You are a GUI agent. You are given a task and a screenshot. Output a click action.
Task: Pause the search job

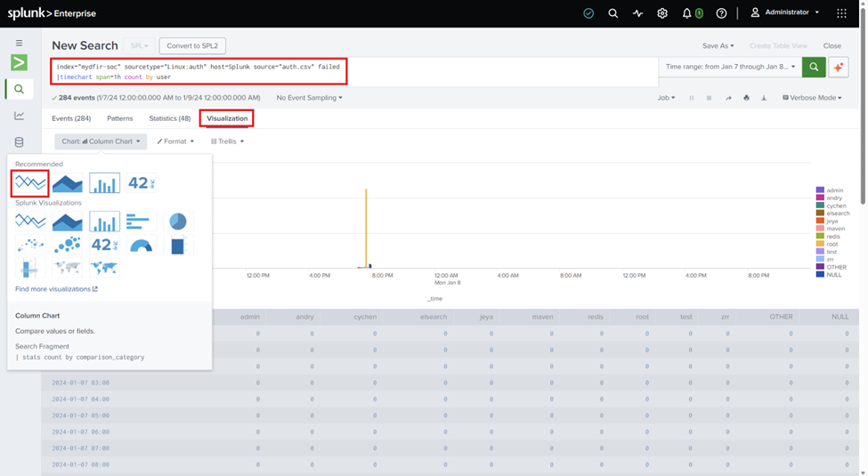click(692, 98)
